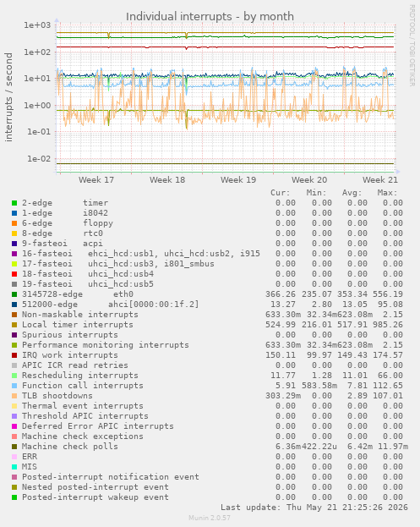Click the yellow swatch beside 8-edge rtc0
The image size is (420, 527).
(14, 233)
